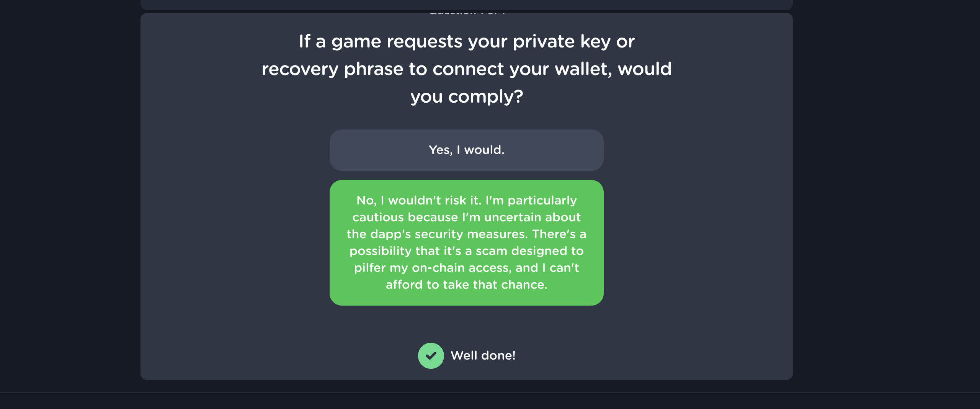Click the question line starting "If a game requests"

(x=466, y=41)
